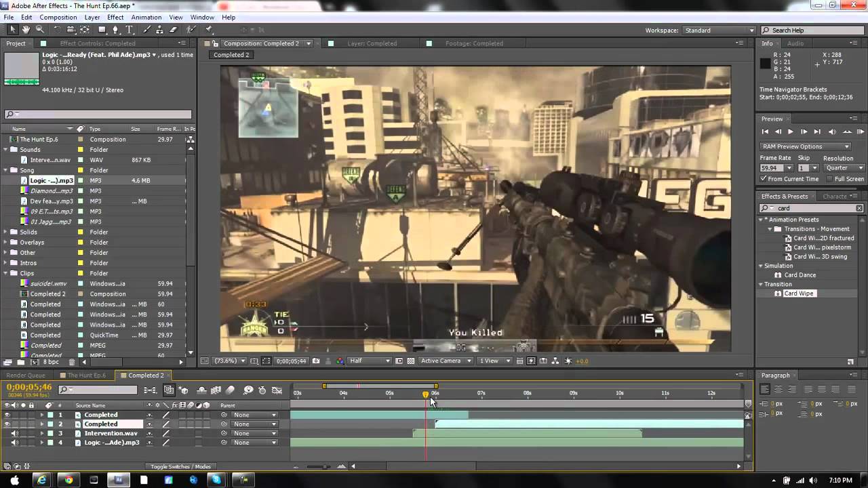Mute audio of Intervention.wav layer

pyautogui.click(x=14, y=433)
